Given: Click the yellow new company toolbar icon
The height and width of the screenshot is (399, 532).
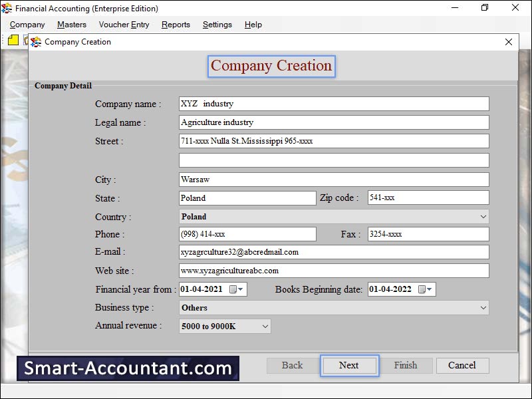Looking at the screenshot, I should [13, 41].
